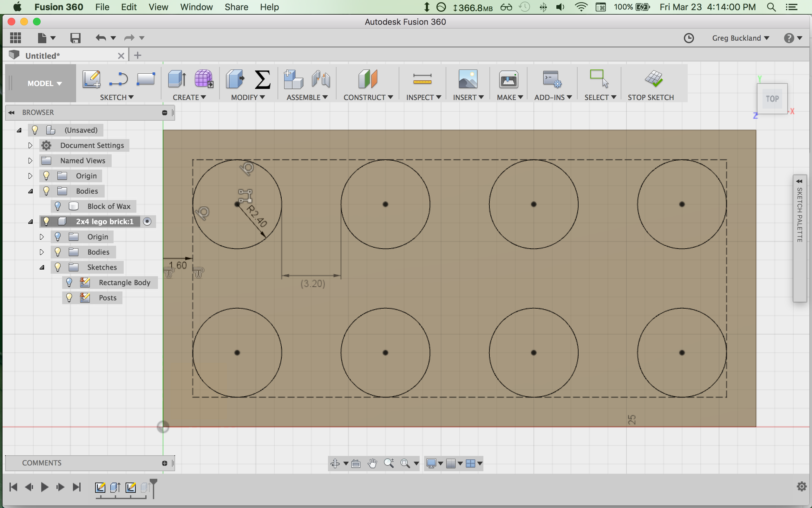This screenshot has height=508, width=812.
Task: Open the SKETCH dropdown menu
Action: point(117,97)
